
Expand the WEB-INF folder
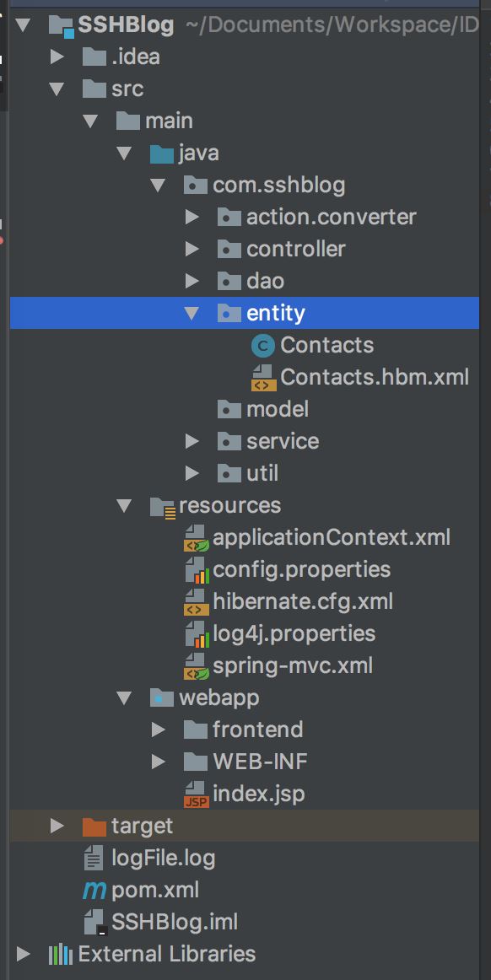tap(159, 762)
